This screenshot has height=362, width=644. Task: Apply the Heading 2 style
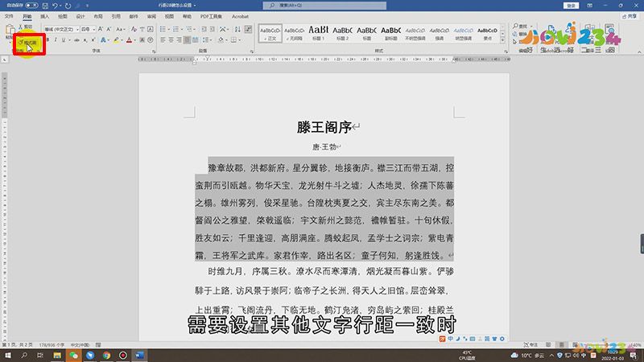click(343, 33)
